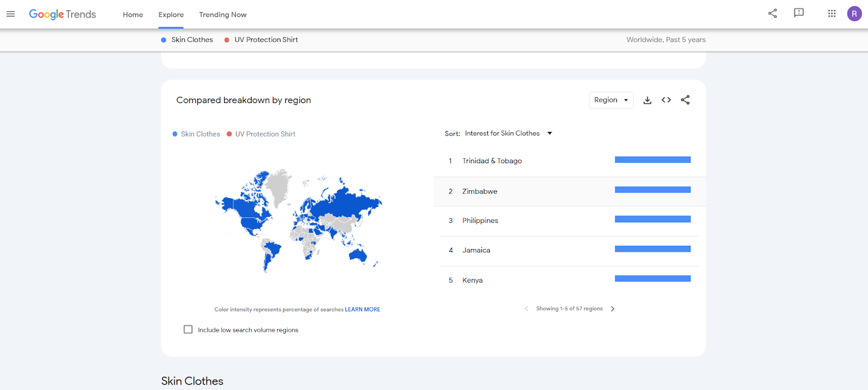Share the region breakdown card
Screen dimensions: 868x390
(x=685, y=100)
